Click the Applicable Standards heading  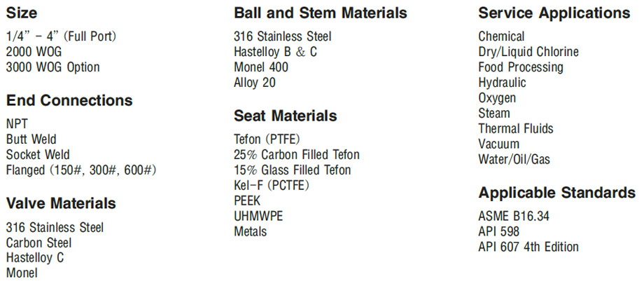tap(557, 193)
